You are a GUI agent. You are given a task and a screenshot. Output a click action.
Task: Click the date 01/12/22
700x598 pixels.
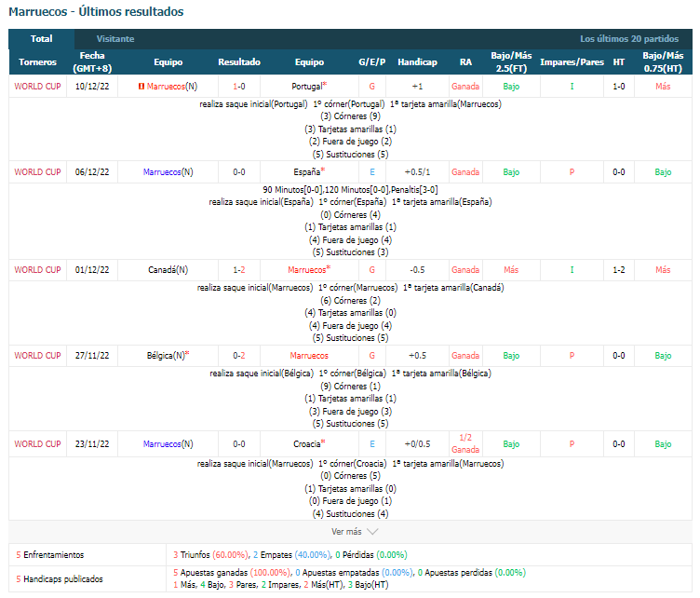(92, 270)
